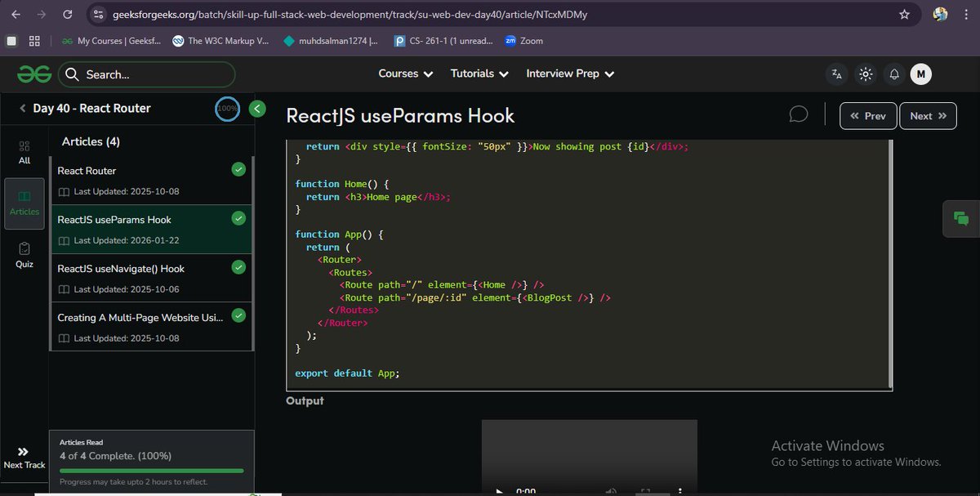The height and width of the screenshot is (496, 980).
Task: Open muhdsalman1274 bookmark
Action: click(x=330, y=41)
